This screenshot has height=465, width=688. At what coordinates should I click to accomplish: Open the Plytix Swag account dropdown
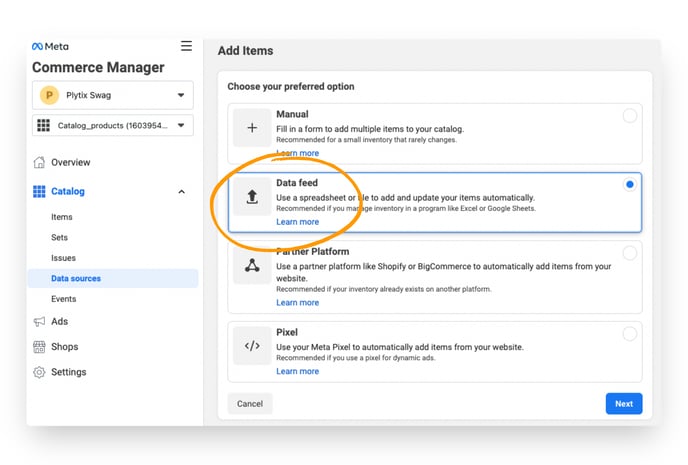tap(113, 95)
